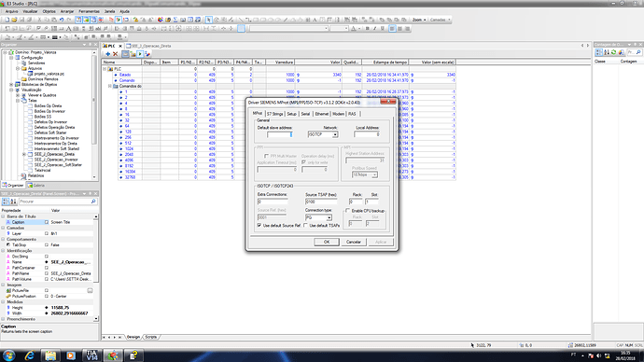Collapse the PLC node in tag table

(105, 69)
